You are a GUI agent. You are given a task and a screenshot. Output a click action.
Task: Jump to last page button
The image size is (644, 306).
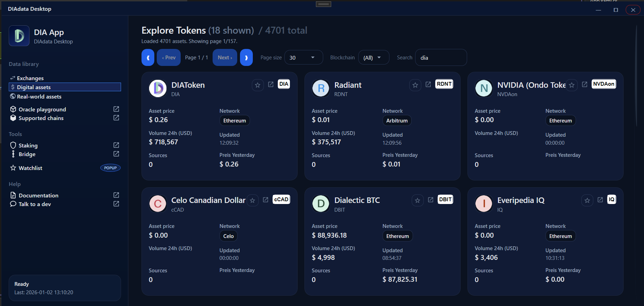(x=246, y=58)
